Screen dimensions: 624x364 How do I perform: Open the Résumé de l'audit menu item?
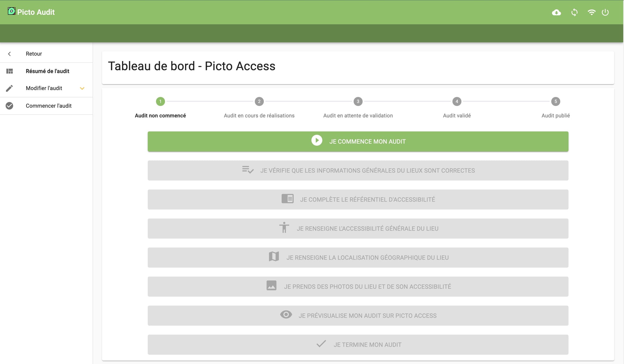point(47,71)
